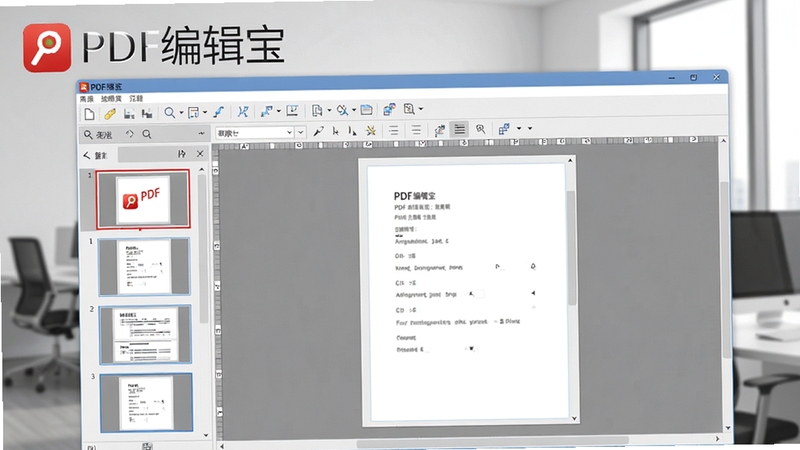
Task: Select the page thumbnail labeled 2
Action: click(145, 334)
